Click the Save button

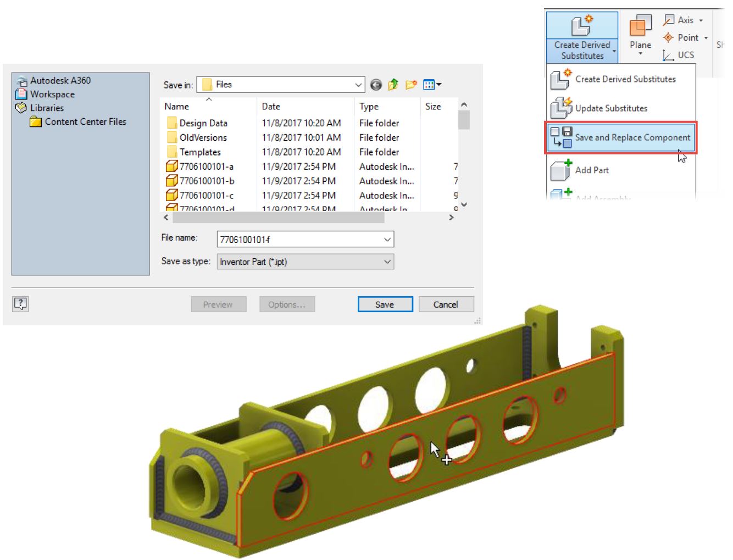[385, 304]
